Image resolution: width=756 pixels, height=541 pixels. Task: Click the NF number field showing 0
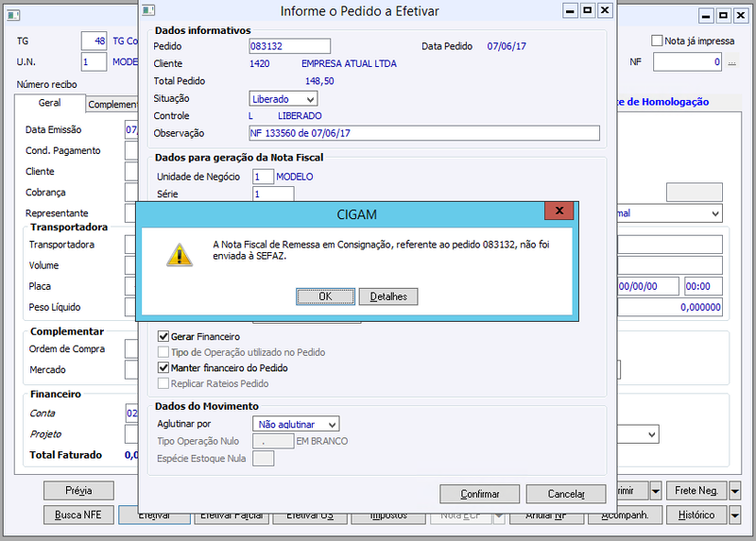pyautogui.click(x=687, y=61)
